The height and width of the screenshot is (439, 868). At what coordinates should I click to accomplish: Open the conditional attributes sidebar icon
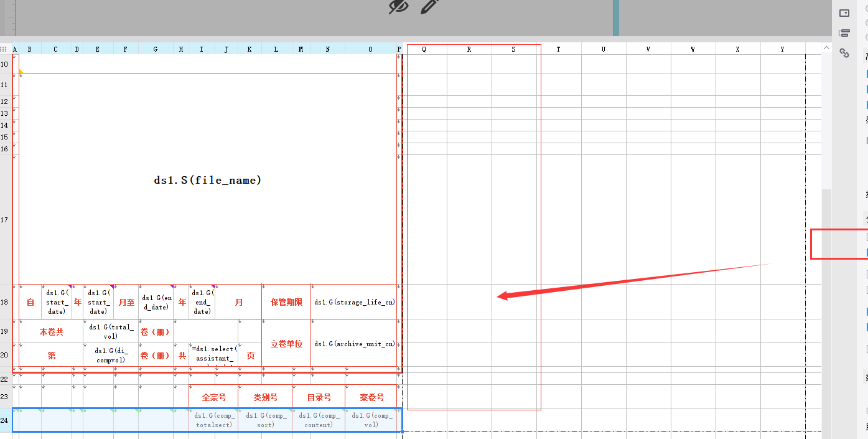coord(844,33)
